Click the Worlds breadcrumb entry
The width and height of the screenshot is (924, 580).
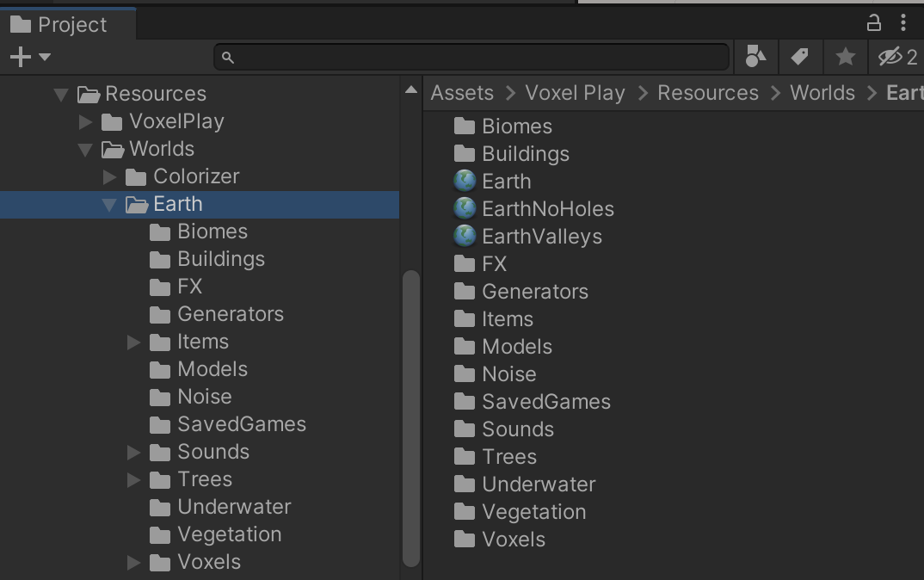(x=822, y=92)
